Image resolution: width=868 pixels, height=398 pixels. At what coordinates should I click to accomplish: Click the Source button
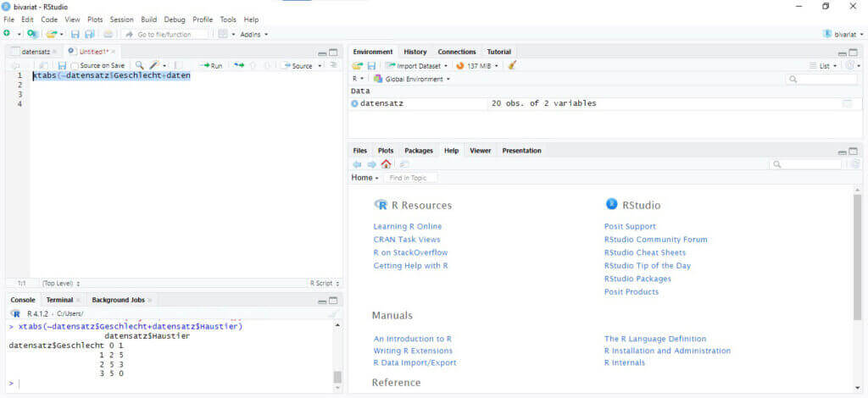tap(299, 65)
